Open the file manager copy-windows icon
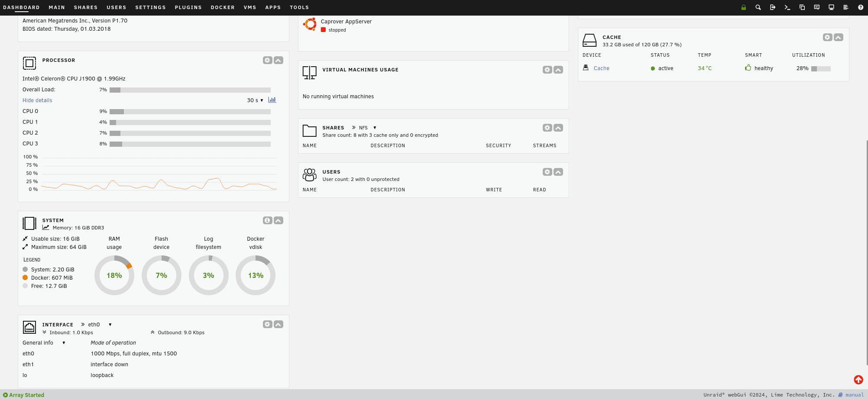Viewport: 868px width, 400px height. 802,7
